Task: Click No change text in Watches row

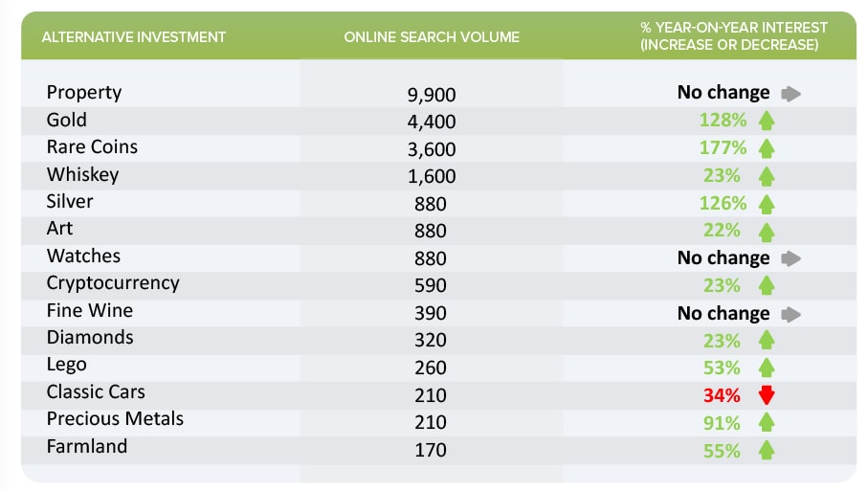Action: pos(723,258)
